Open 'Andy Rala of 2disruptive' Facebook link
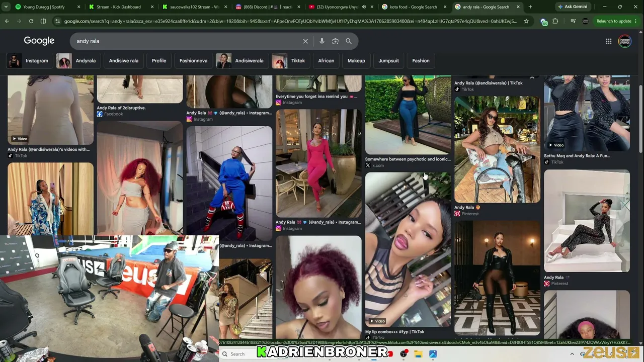644x362 pixels. 121,108
